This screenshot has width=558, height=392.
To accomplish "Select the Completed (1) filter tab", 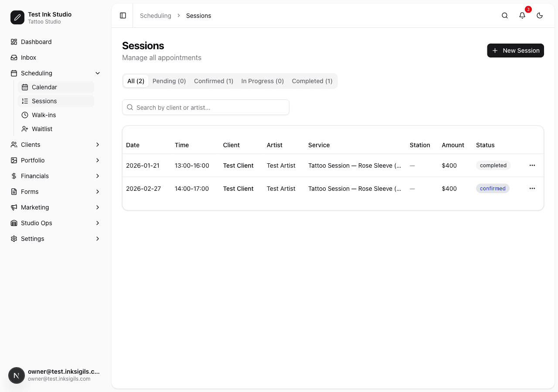I will tap(312, 81).
